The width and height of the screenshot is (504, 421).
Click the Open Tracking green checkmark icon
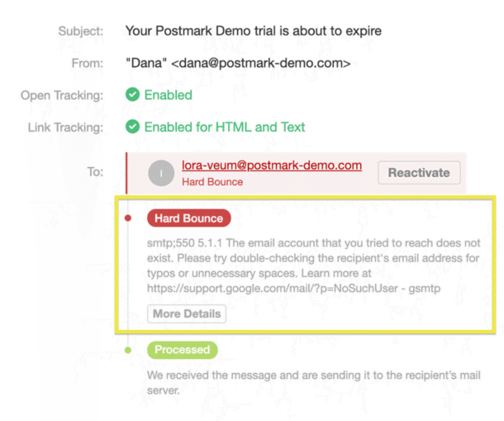point(132,95)
